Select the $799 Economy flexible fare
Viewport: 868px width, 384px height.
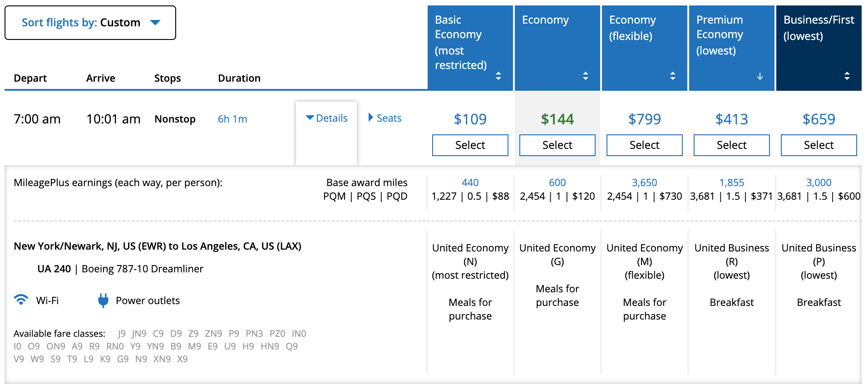tap(645, 145)
